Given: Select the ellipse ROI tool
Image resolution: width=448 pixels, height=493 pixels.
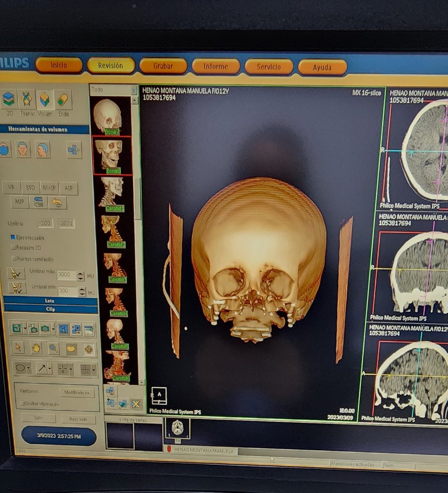Looking at the screenshot, I should tap(20, 367).
